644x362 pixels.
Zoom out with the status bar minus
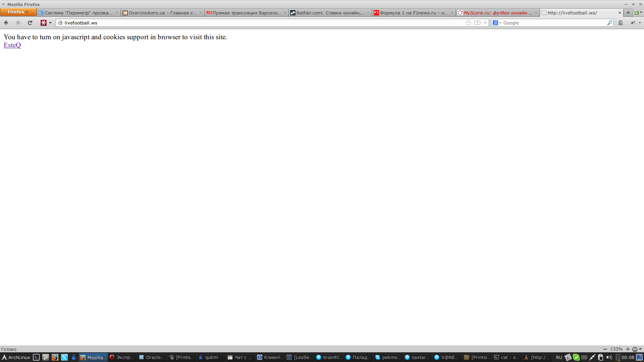(x=605, y=349)
